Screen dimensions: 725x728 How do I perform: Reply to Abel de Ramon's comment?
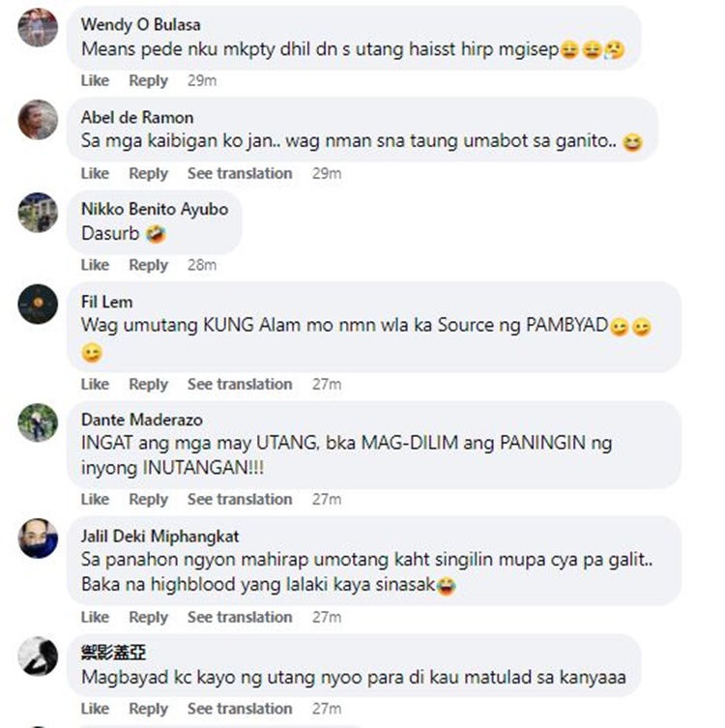pos(149,173)
